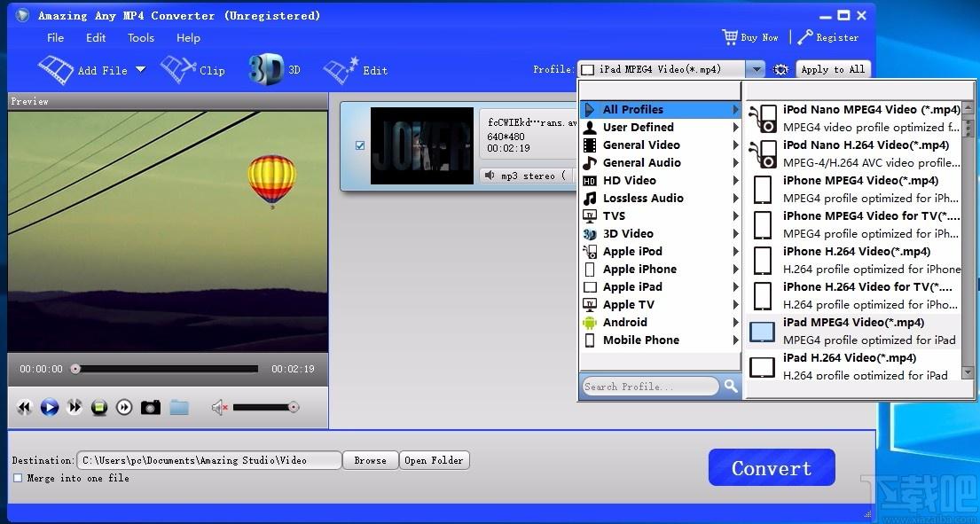Open the Tools menu

pos(141,37)
